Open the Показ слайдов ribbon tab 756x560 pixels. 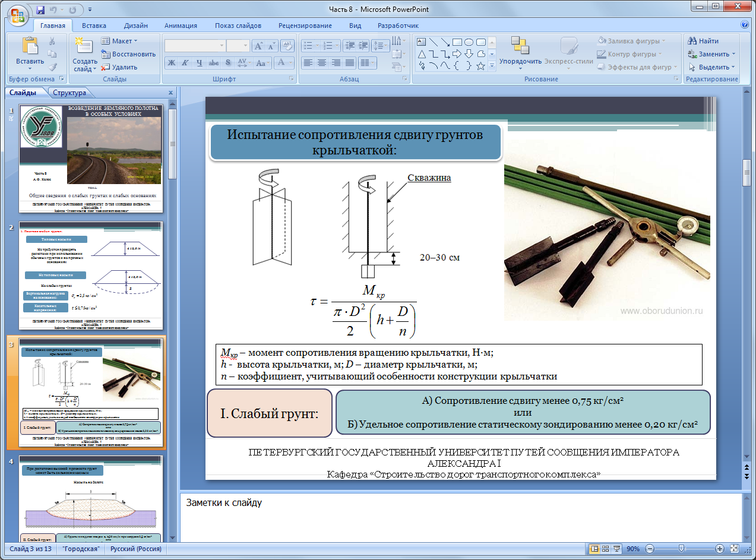coord(238,26)
